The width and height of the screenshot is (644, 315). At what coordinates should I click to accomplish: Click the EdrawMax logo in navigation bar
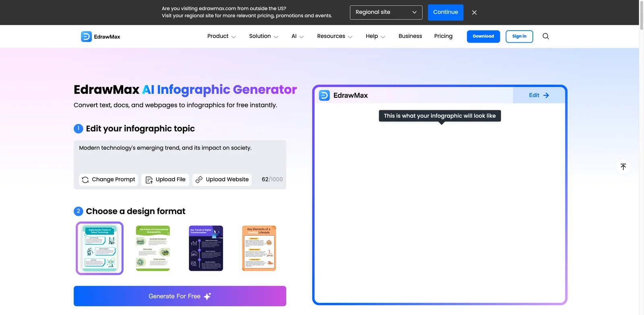pos(101,37)
